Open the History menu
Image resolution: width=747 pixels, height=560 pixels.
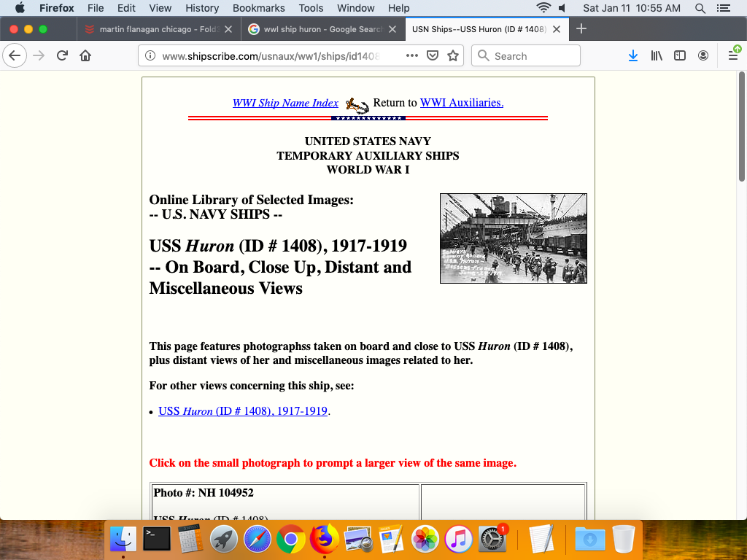(x=202, y=8)
